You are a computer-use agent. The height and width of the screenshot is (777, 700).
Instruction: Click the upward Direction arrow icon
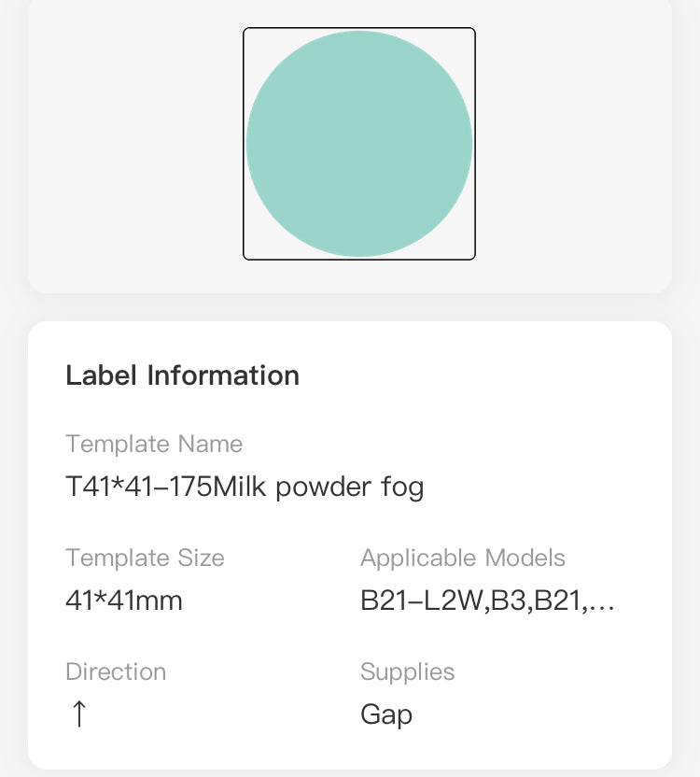tap(78, 713)
